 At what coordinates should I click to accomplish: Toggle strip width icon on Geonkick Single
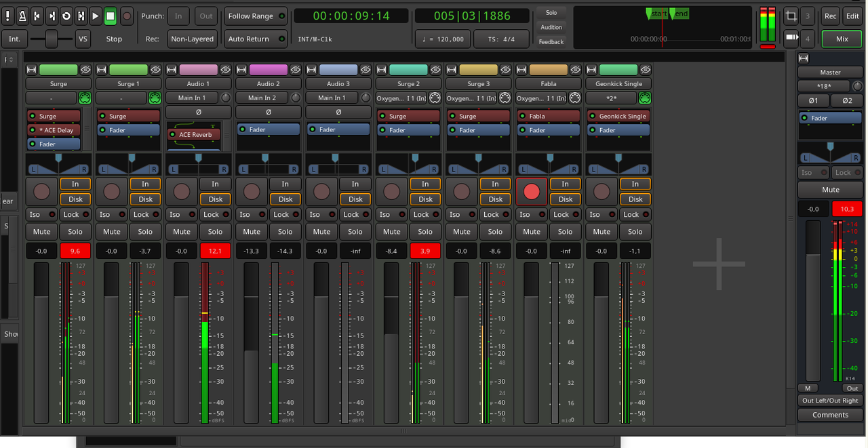(591, 69)
